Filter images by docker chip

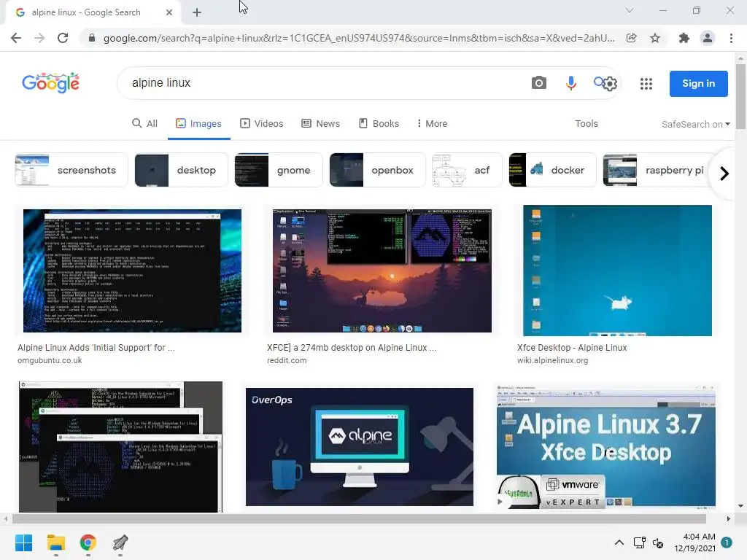(x=552, y=170)
